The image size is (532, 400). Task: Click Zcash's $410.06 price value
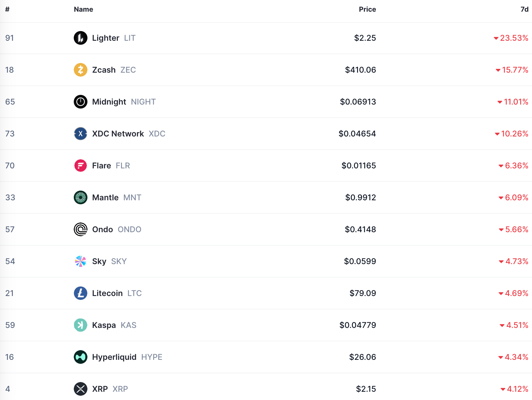360,70
